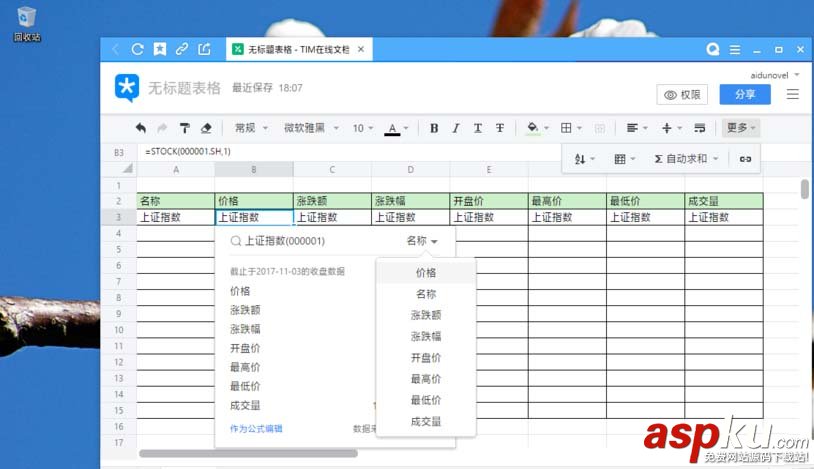The height and width of the screenshot is (469, 814).
Task: Select column C header
Action: pos(332,169)
